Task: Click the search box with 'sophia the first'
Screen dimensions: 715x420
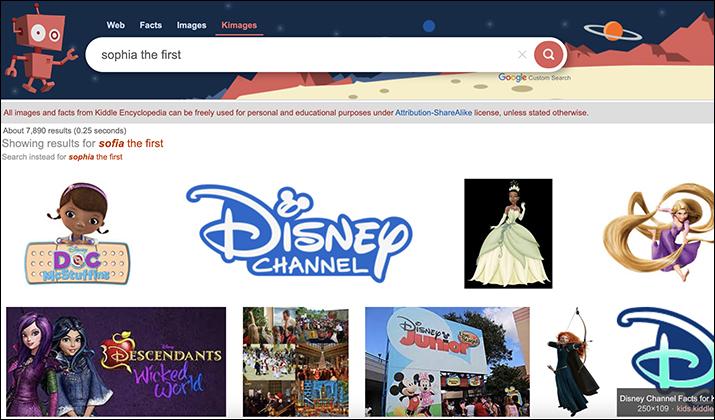Action: pyautogui.click(x=300, y=55)
